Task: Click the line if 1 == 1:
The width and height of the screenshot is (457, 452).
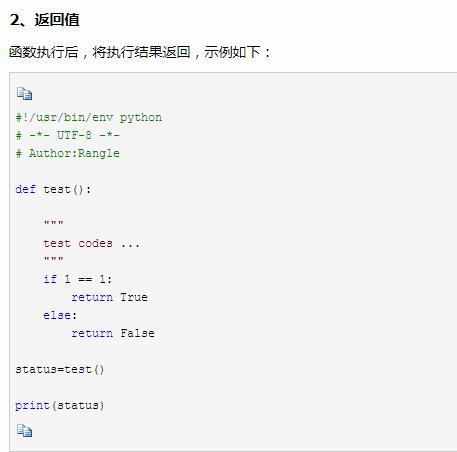Action: (78, 279)
